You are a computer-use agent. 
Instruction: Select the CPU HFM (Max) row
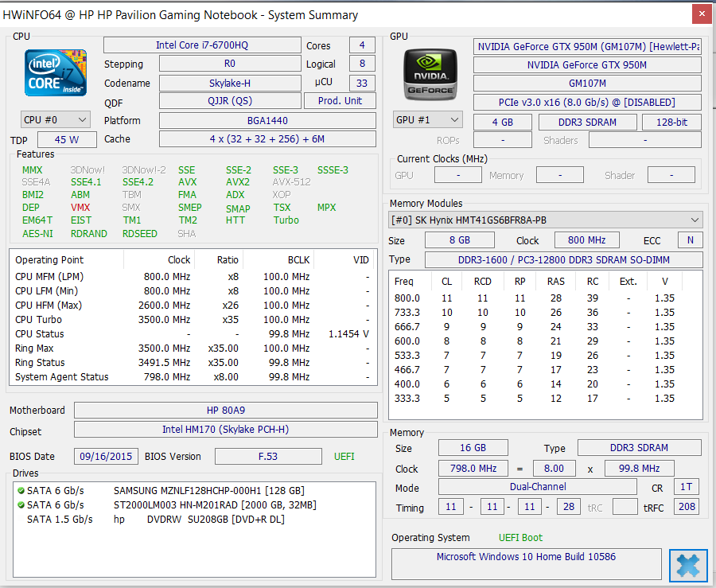click(193, 306)
